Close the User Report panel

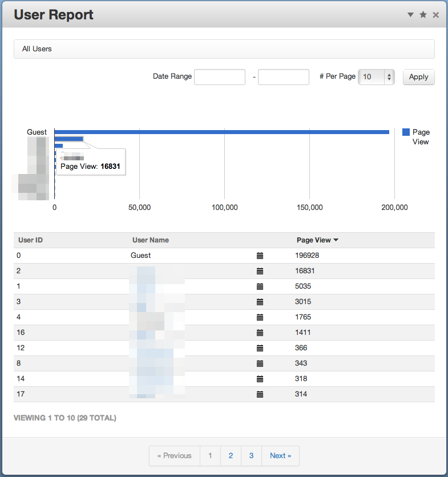coord(436,15)
